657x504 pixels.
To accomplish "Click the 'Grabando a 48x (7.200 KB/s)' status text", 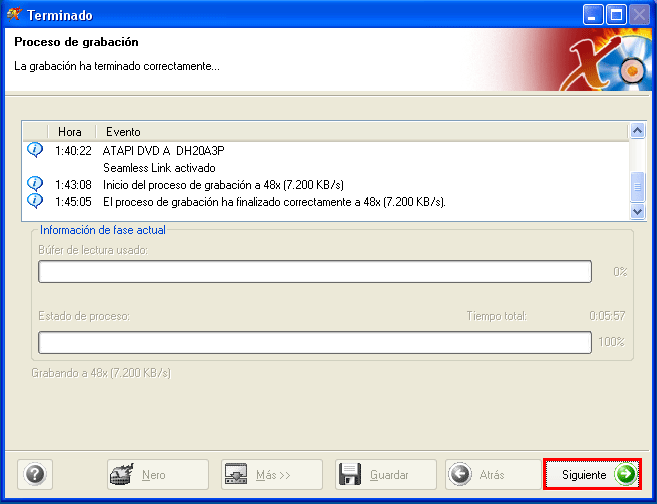I will pos(101,373).
